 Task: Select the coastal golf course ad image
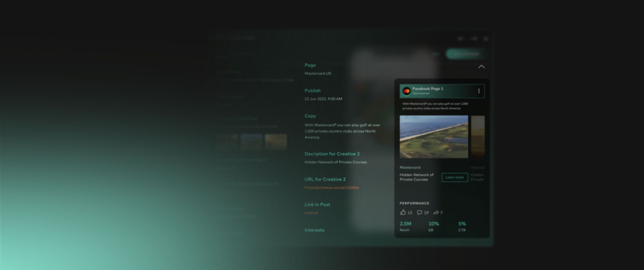point(434,137)
